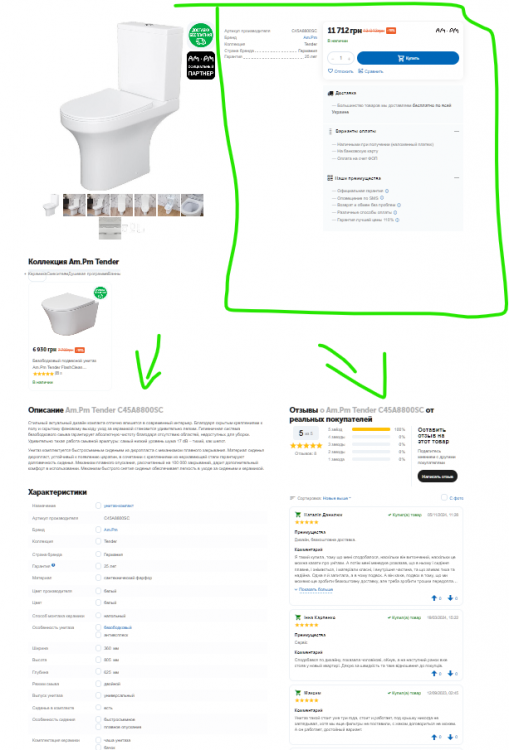Click the thumbs-down arrow on the first review
The width and height of the screenshot is (509, 750).
450,598
